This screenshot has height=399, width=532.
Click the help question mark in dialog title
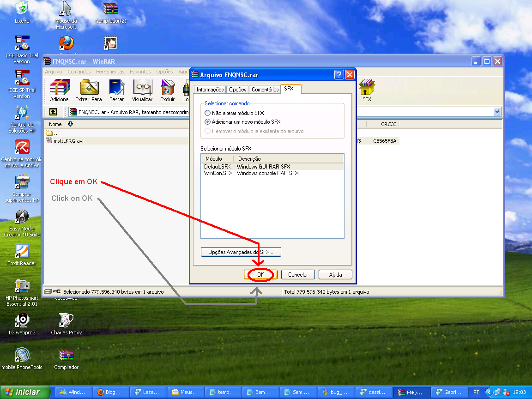pos(339,75)
